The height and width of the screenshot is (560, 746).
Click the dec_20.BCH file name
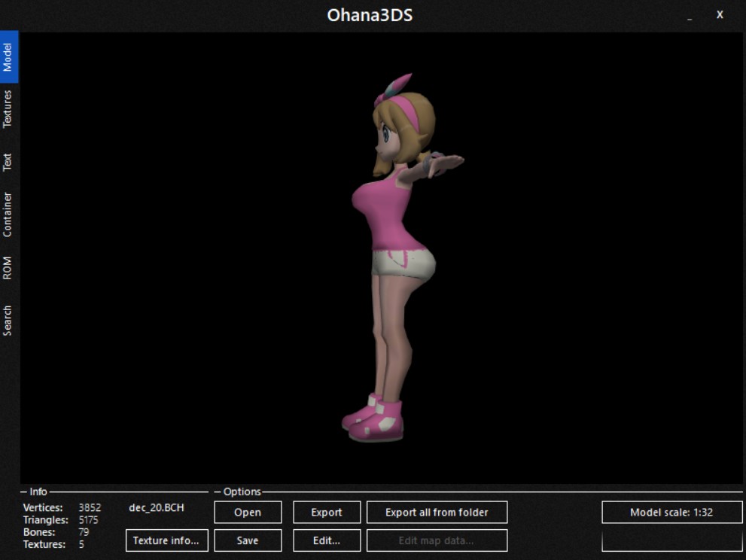[x=156, y=507]
